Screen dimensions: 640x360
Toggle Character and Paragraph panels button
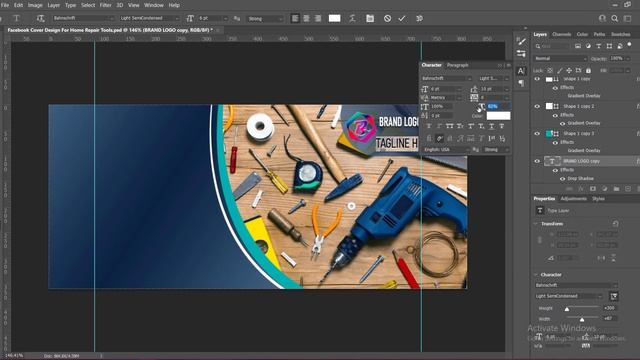[x=370, y=18]
